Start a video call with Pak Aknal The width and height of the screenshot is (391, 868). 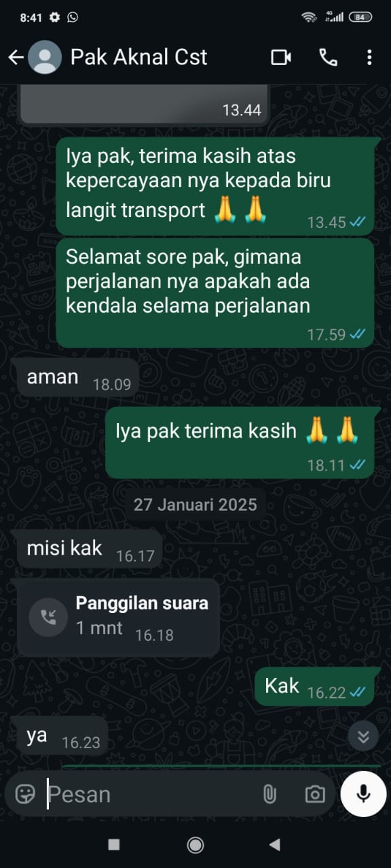(x=281, y=58)
